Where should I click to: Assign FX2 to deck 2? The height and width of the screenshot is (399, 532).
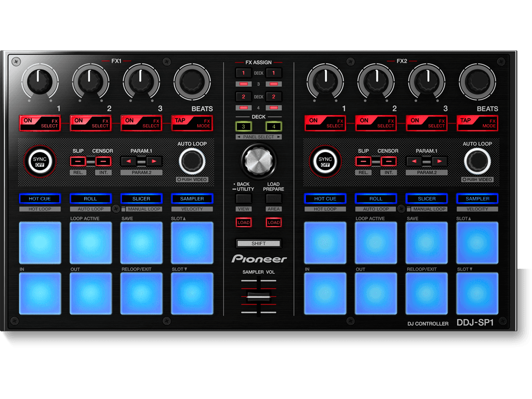coord(273,97)
